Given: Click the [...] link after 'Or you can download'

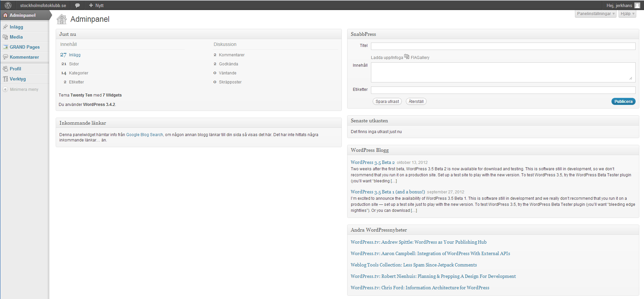Looking at the screenshot, I should [414, 211].
